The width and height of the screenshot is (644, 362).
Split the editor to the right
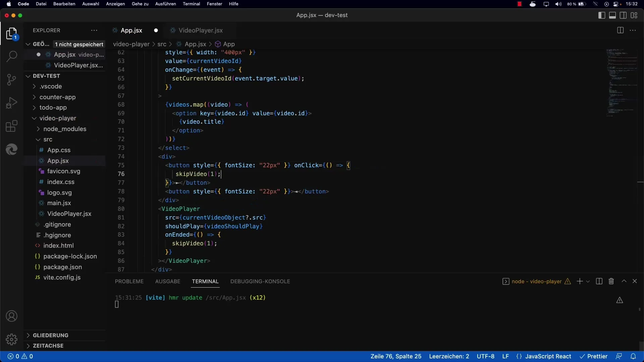(x=620, y=30)
